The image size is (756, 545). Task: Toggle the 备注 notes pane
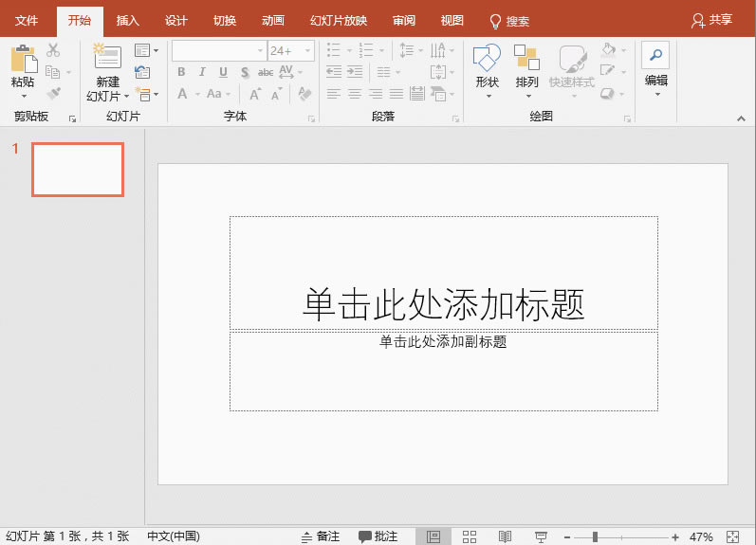click(321, 536)
